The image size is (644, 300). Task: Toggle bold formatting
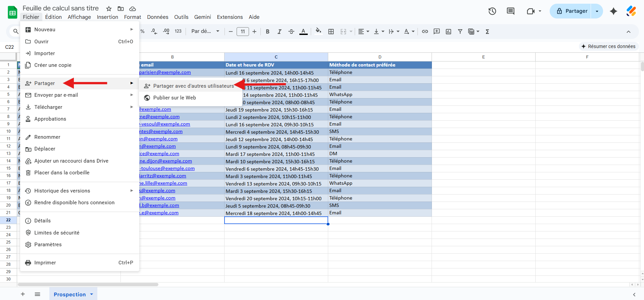coord(267,32)
